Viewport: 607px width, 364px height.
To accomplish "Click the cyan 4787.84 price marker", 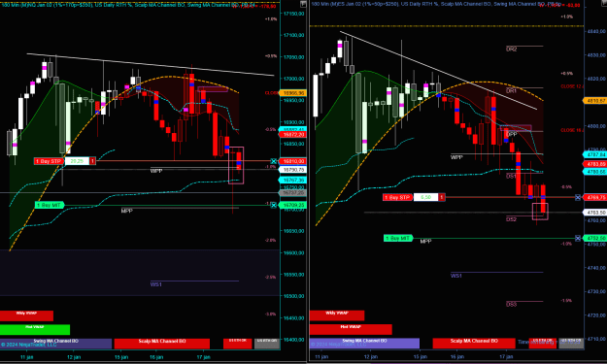I will tap(595, 154).
